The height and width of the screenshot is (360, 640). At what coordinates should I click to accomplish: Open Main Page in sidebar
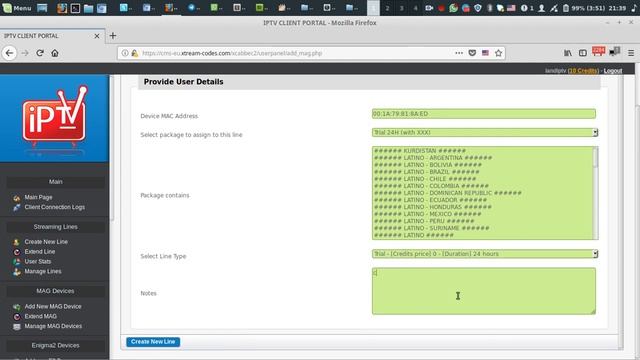click(38, 197)
